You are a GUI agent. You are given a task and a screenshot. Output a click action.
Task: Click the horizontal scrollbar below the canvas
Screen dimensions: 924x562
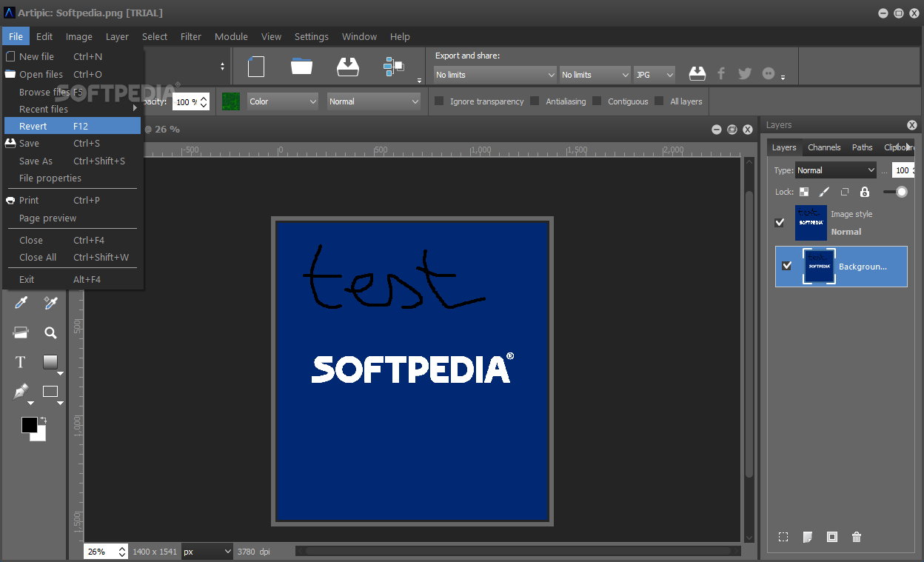(518, 551)
